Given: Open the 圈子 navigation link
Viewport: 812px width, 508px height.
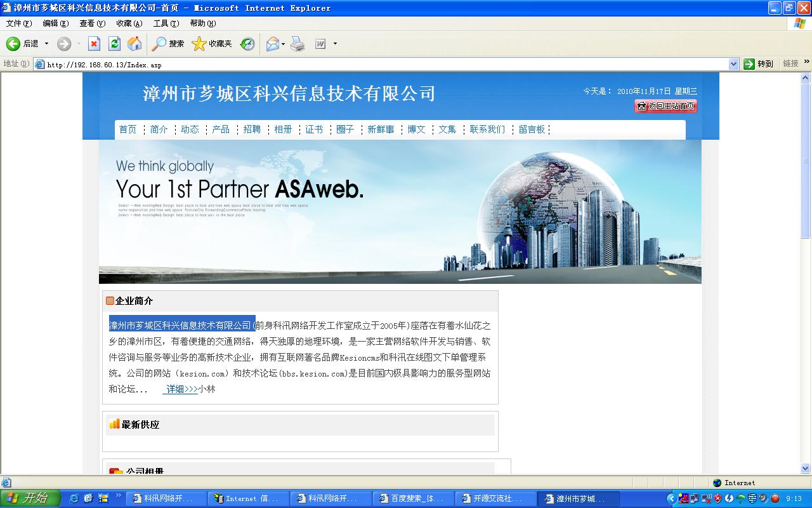Looking at the screenshot, I should [x=345, y=130].
